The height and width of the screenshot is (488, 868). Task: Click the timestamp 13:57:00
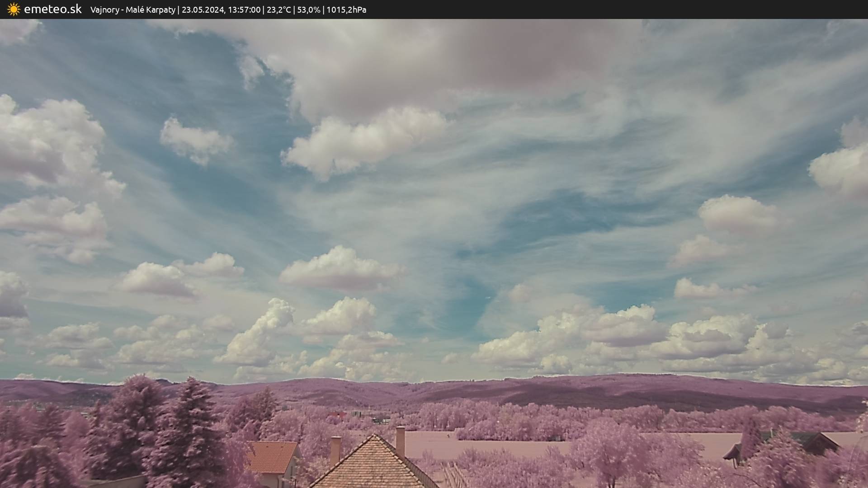pyautogui.click(x=244, y=10)
